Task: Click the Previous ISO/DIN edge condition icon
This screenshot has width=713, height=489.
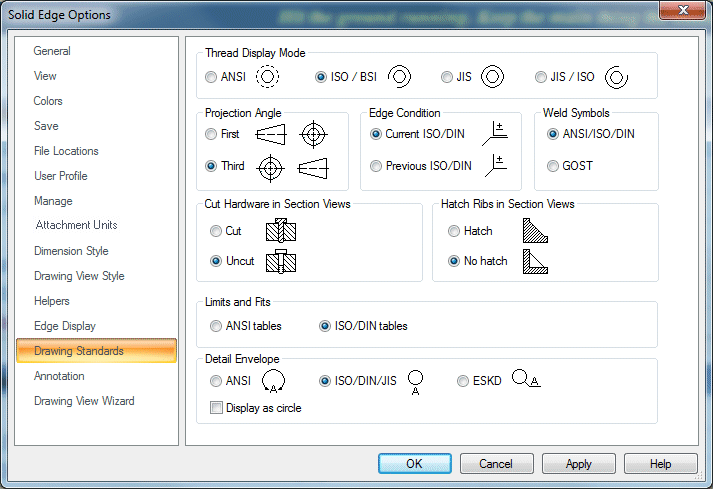Action: tap(496, 166)
